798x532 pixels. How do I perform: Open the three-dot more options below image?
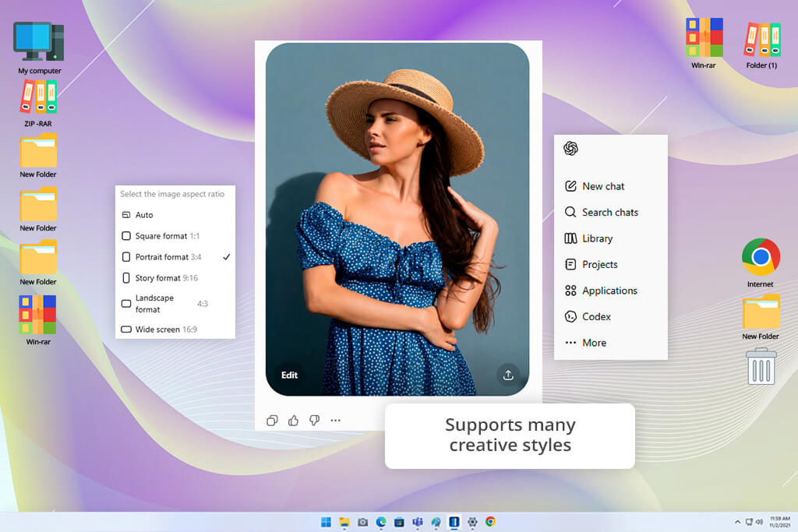[335, 421]
